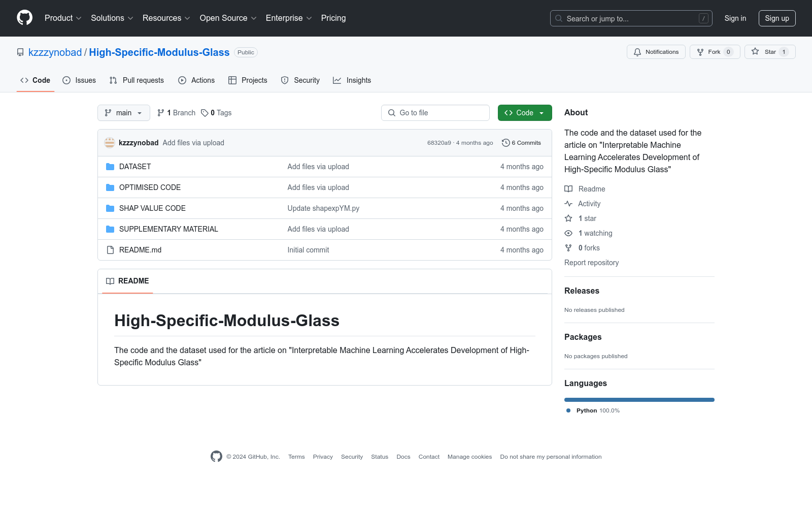Open the Pricing page
812x508 pixels.
click(x=333, y=18)
